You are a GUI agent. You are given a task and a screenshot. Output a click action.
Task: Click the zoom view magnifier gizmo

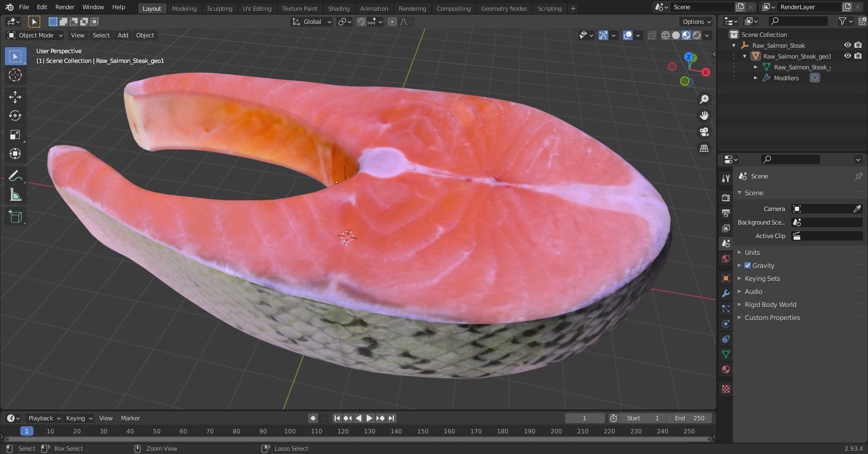pyautogui.click(x=704, y=99)
